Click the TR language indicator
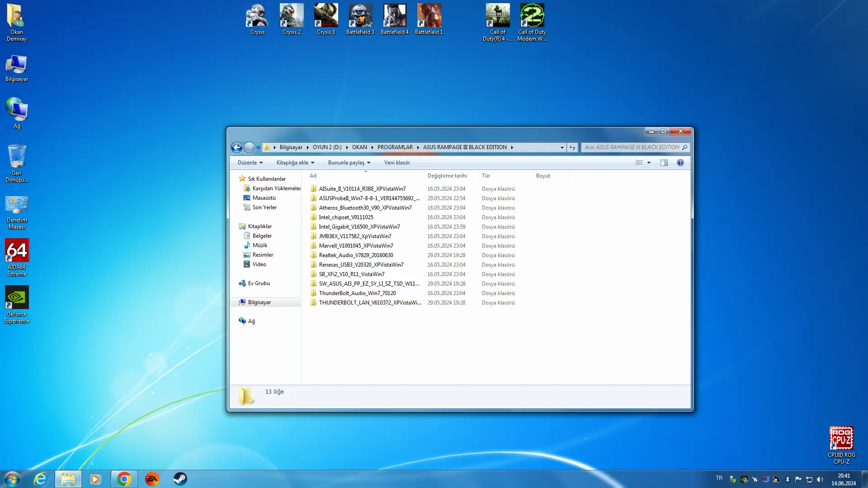 pyautogui.click(x=719, y=478)
